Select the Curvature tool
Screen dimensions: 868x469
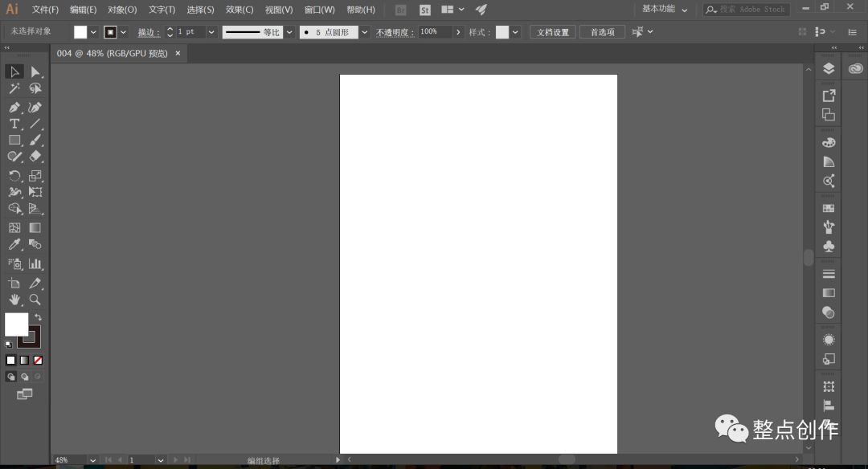tap(35, 108)
